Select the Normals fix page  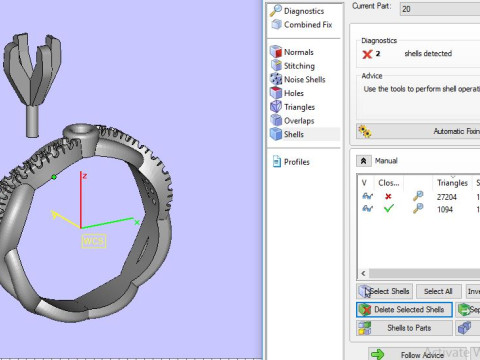point(292,52)
